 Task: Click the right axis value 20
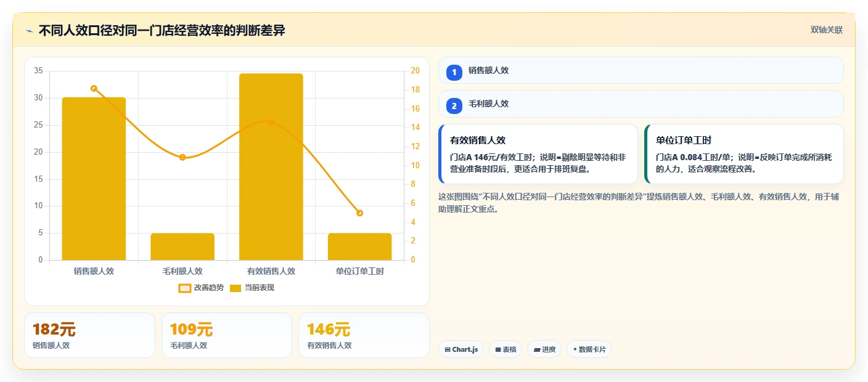(415, 71)
